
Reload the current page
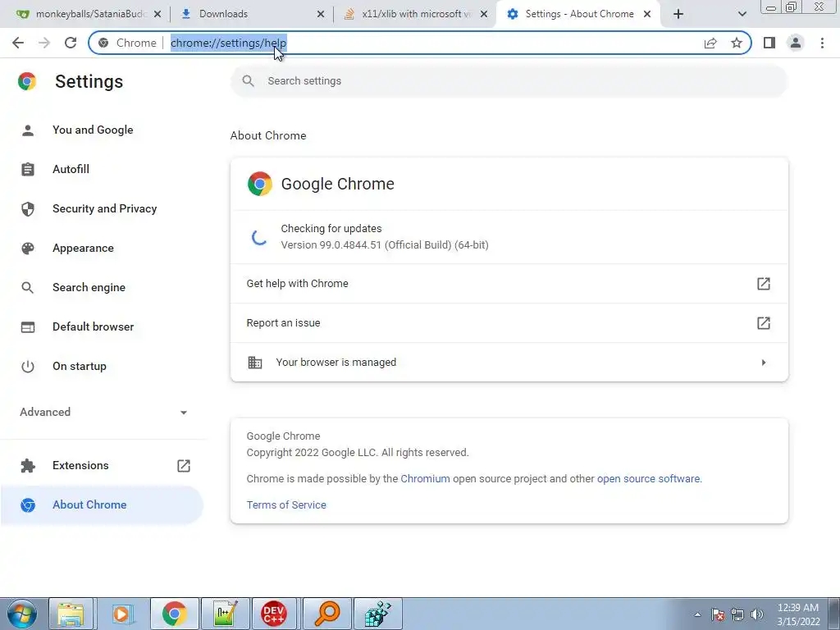click(x=71, y=43)
